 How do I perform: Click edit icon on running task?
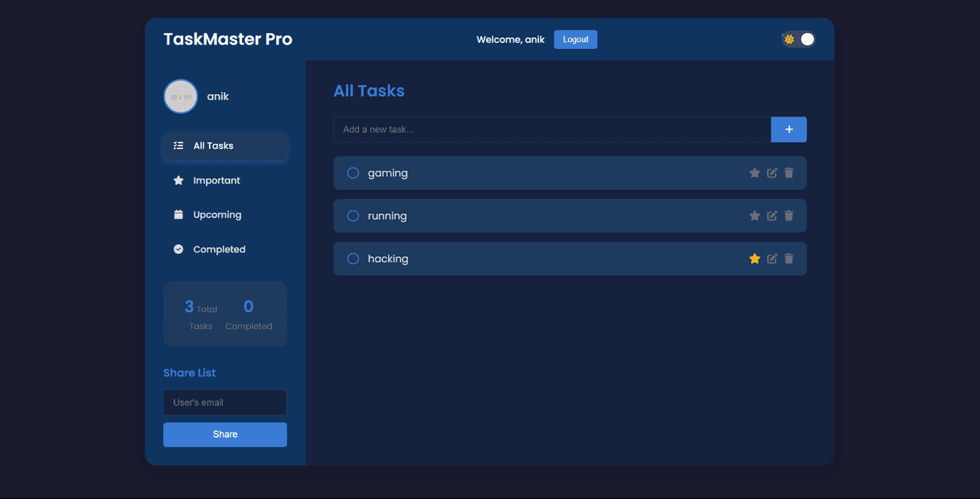[772, 216]
